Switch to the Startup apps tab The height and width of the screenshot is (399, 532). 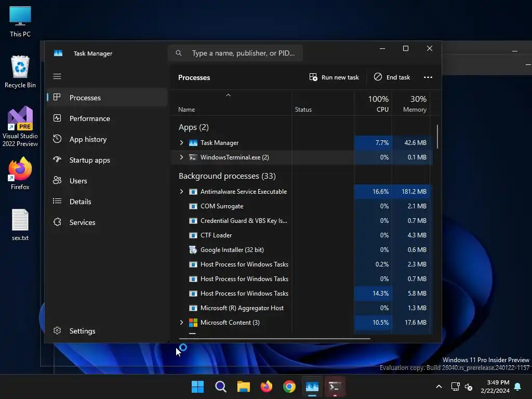pyautogui.click(x=107, y=160)
